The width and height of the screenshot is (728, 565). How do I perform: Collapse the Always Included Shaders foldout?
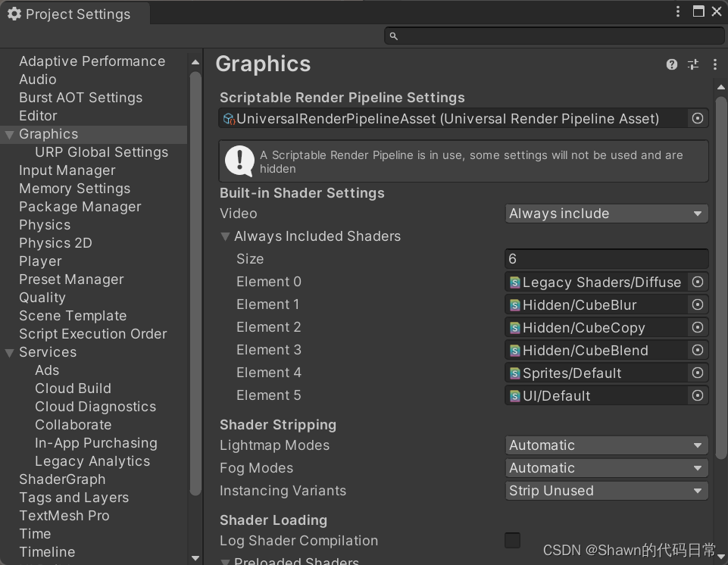225,237
